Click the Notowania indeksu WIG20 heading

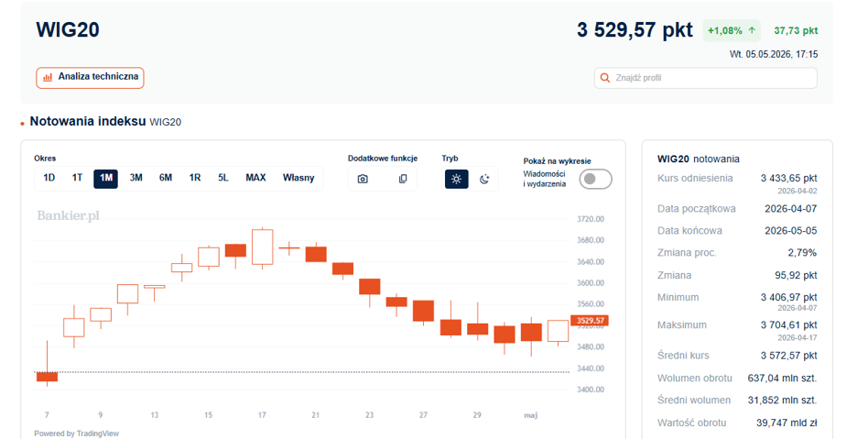105,121
